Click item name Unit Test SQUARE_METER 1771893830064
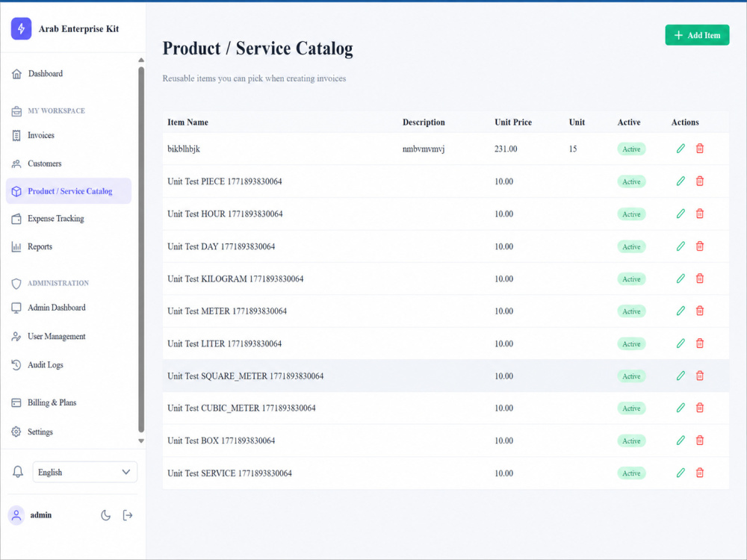Screen dimensions: 747x560 coord(245,376)
